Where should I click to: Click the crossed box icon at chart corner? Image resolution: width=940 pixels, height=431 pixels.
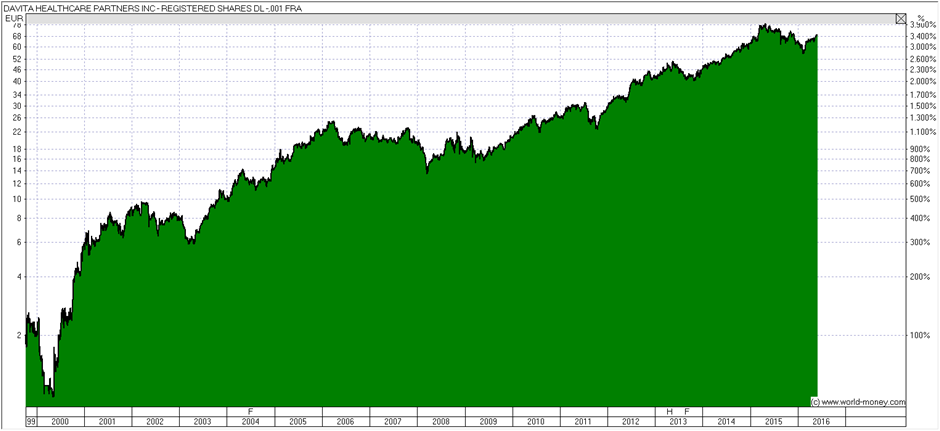(x=900, y=19)
